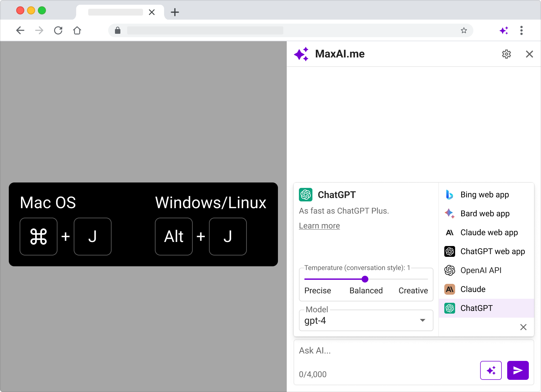Open the browser three-dot menu
541x392 pixels.
521,30
